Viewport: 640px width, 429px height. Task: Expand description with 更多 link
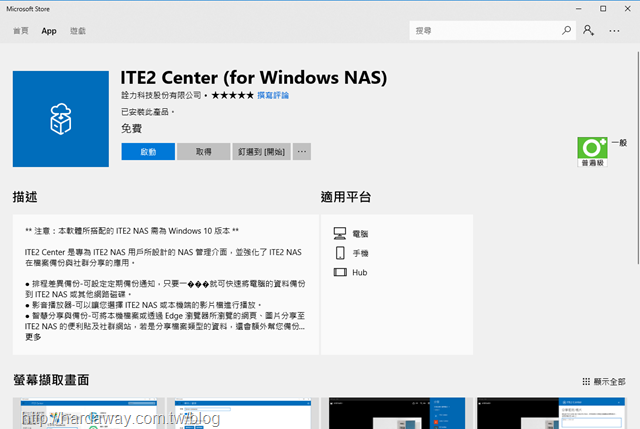tap(33, 337)
